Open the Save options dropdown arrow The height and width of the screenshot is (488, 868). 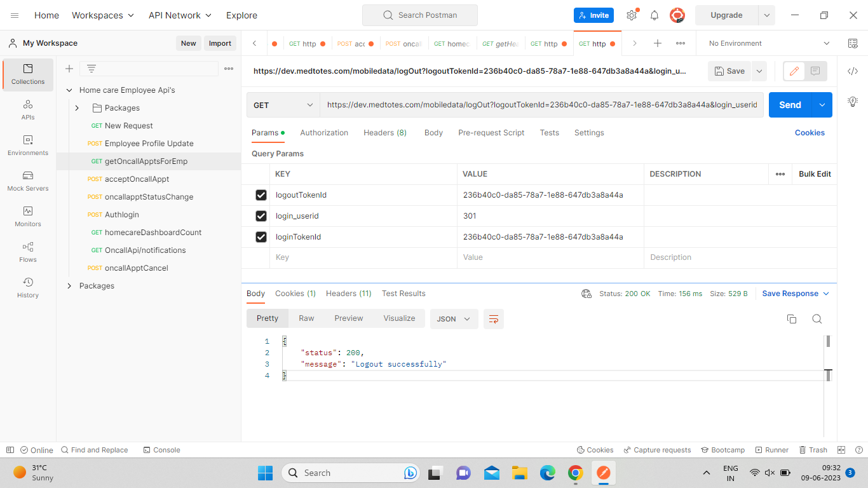point(759,71)
